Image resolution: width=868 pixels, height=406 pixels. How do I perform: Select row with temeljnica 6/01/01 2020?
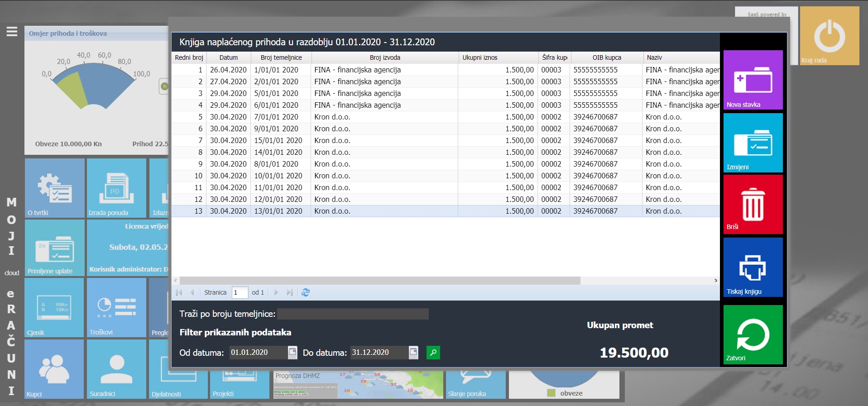pyautogui.click(x=446, y=105)
